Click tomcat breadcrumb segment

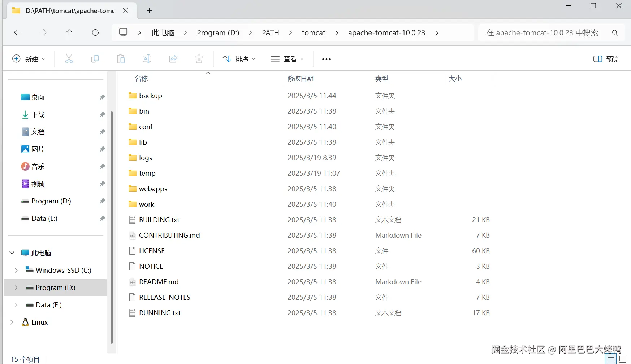coord(314,33)
